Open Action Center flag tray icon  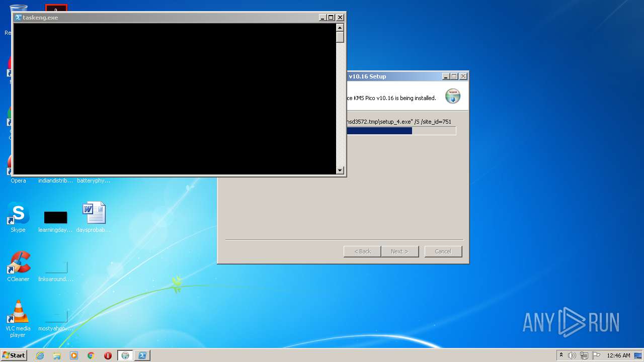coord(596,355)
